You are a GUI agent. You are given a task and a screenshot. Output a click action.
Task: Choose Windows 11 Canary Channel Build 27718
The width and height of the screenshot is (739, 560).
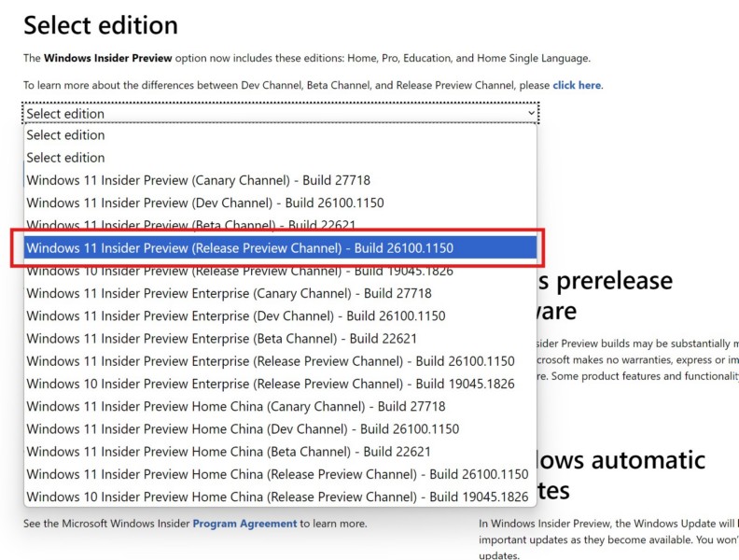[x=200, y=180]
